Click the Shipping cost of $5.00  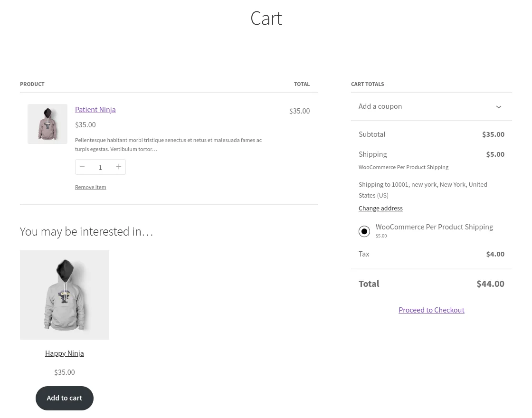tap(495, 154)
